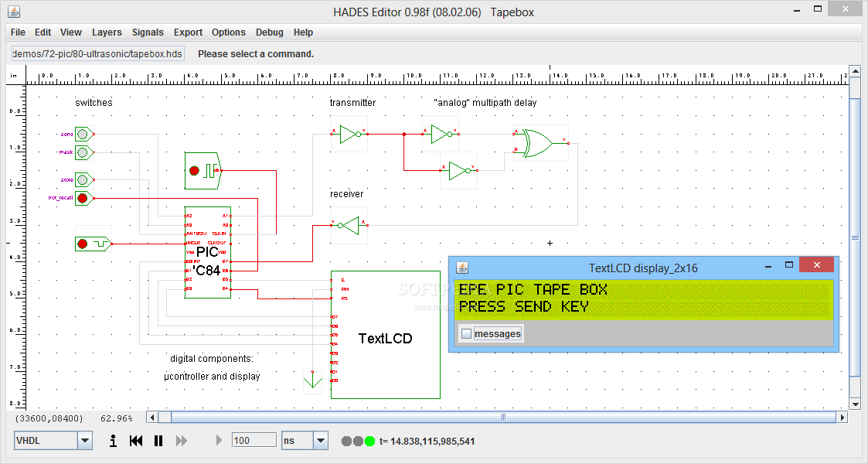Open the Export menu
Image resolution: width=868 pixels, height=464 pixels.
(x=189, y=32)
